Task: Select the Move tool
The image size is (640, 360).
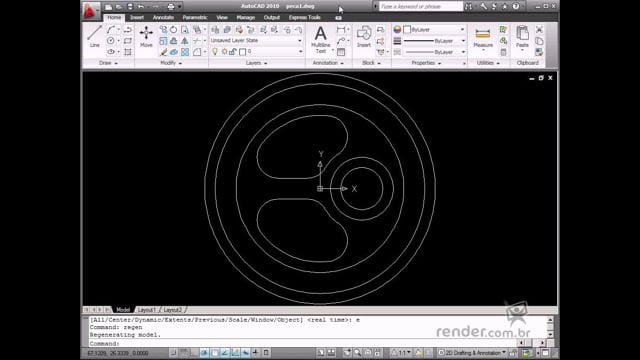Action: coord(146,37)
